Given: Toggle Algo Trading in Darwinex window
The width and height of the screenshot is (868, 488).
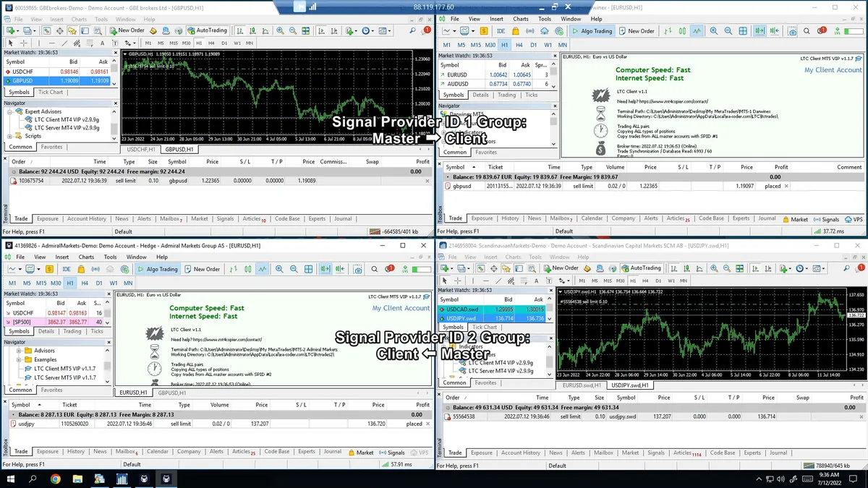Looking at the screenshot, I should pos(592,31).
